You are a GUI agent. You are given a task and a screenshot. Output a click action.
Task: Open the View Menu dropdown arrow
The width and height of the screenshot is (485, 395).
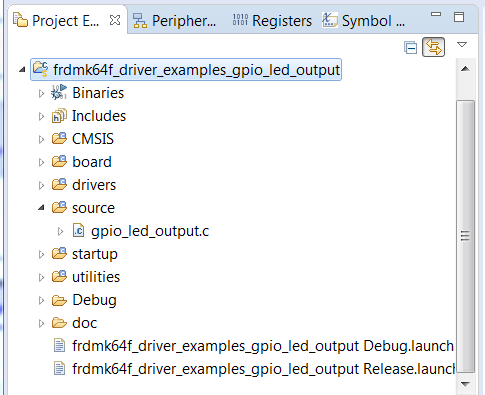pos(462,44)
